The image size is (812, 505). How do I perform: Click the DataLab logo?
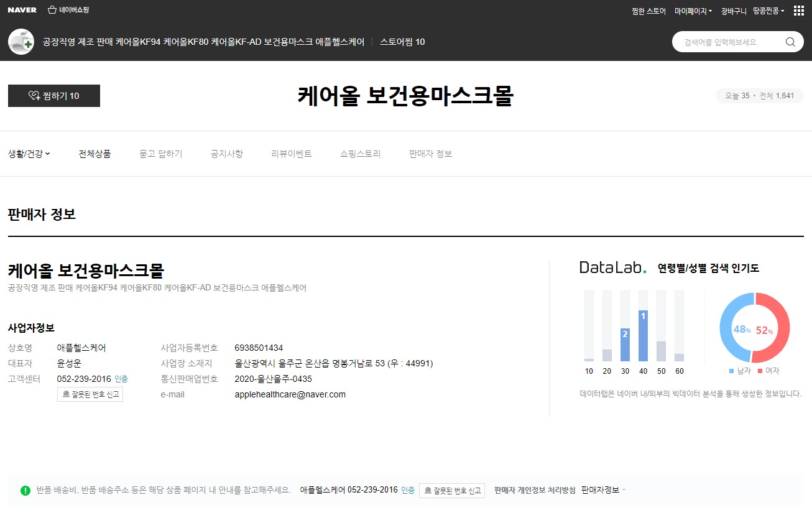click(613, 268)
